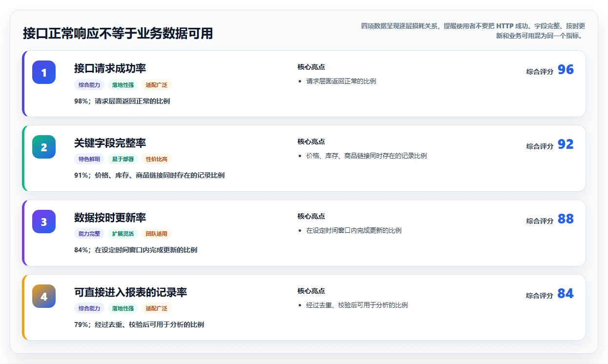Click the score value 96
Screen dimensions: 608x364
tap(566, 70)
